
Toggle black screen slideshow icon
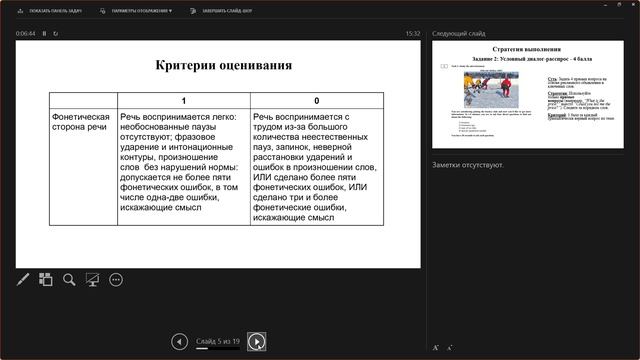point(92,280)
